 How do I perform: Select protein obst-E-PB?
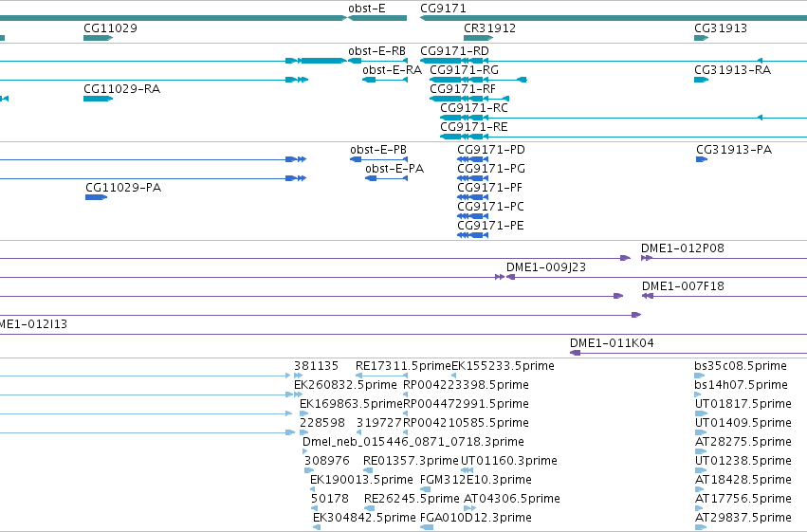(378, 150)
